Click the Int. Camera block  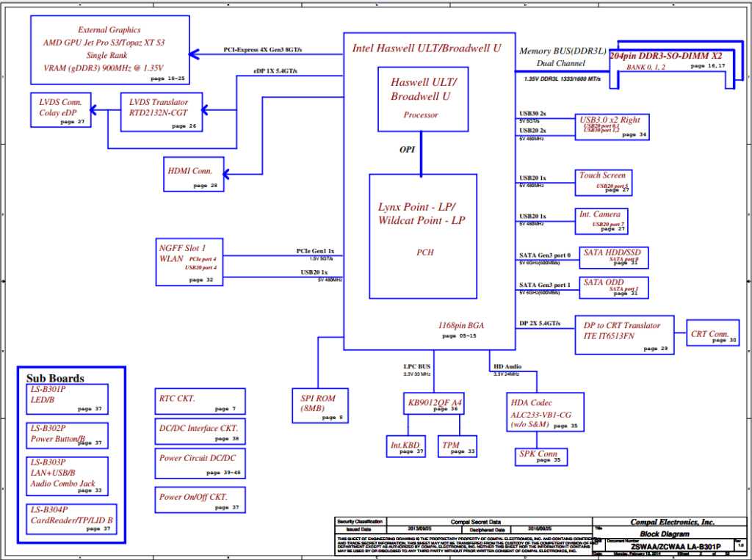tap(601, 222)
